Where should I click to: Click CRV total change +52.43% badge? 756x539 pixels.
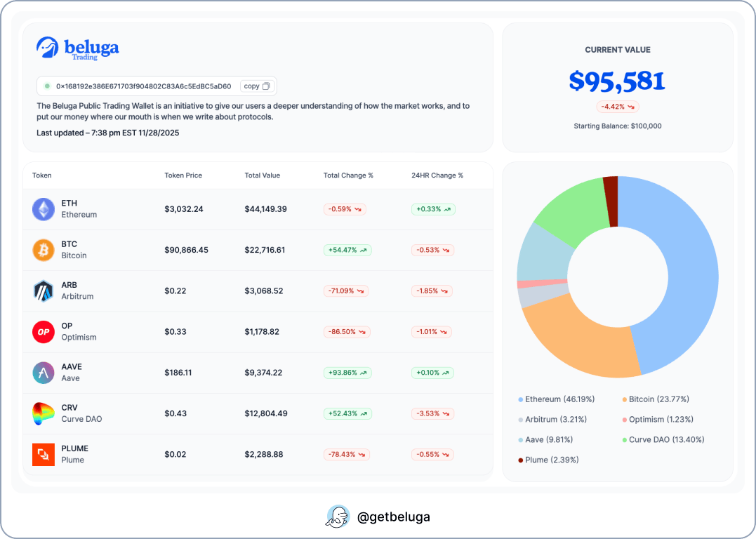pyautogui.click(x=347, y=413)
